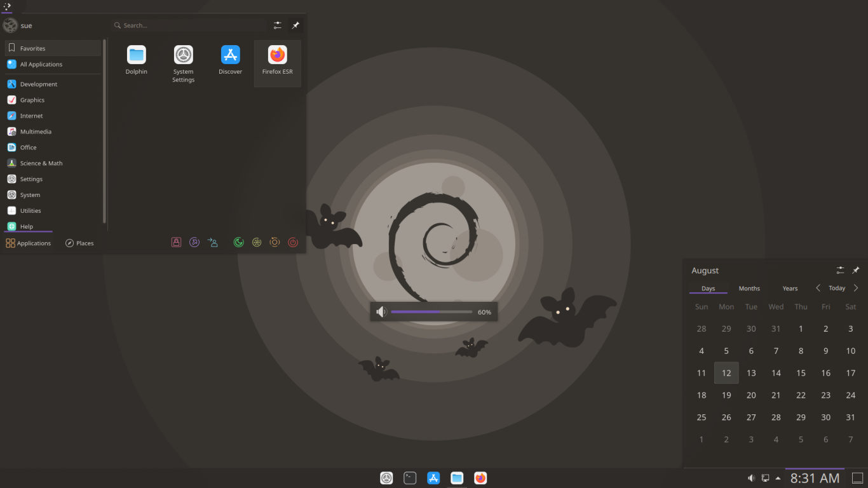Launch Firefox from the taskbar

coord(480,478)
